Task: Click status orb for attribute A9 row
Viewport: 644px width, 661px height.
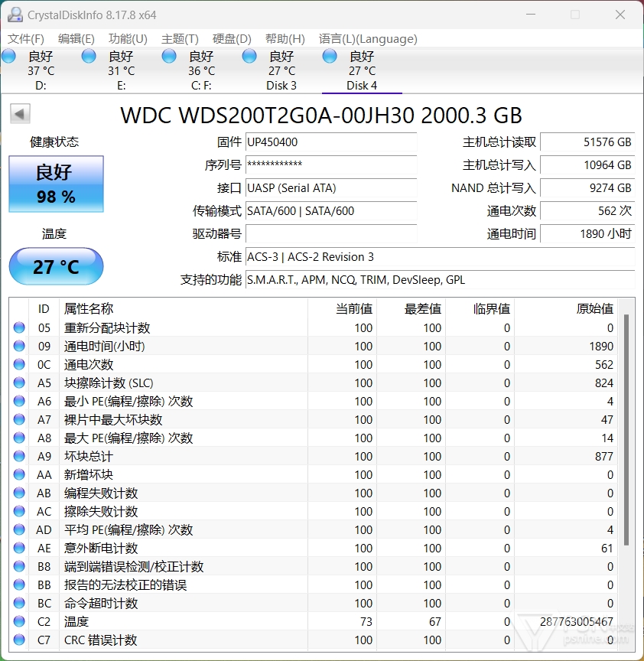Action: pyautogui.click(x=19, y=456)
